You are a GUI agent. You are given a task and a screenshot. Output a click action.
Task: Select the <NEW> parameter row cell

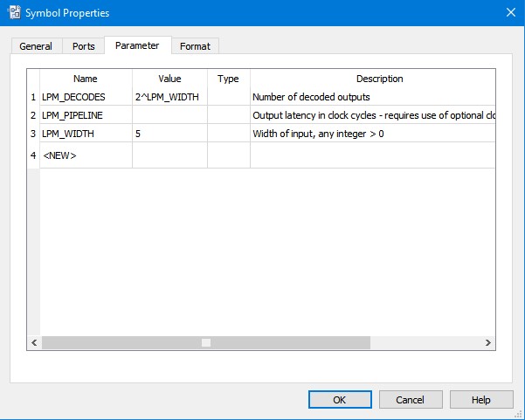tap(86, 155)
